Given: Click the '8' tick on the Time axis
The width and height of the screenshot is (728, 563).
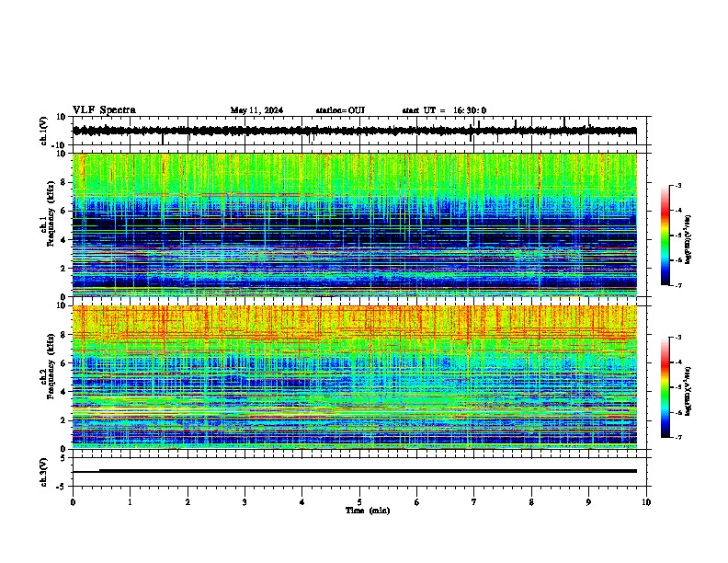Looking at the screenshot, I should (531, 502).
